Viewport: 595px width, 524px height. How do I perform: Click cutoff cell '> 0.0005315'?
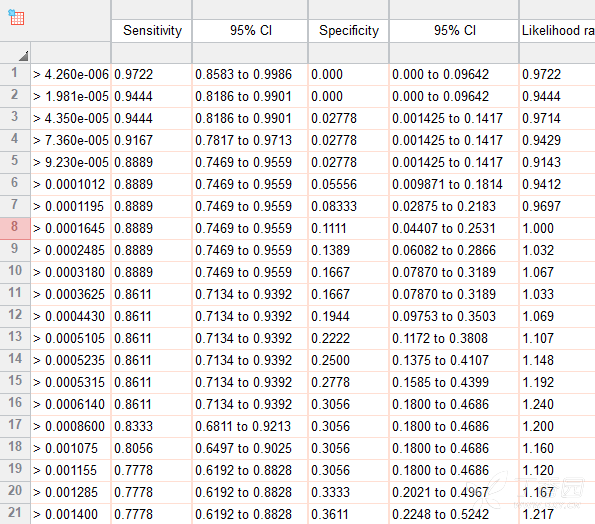(71, 382)
